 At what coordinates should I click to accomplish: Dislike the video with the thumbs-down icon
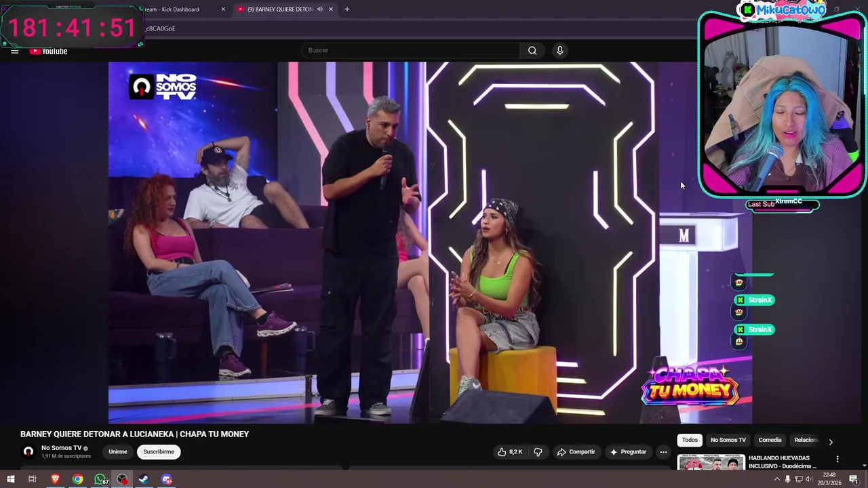538,451
